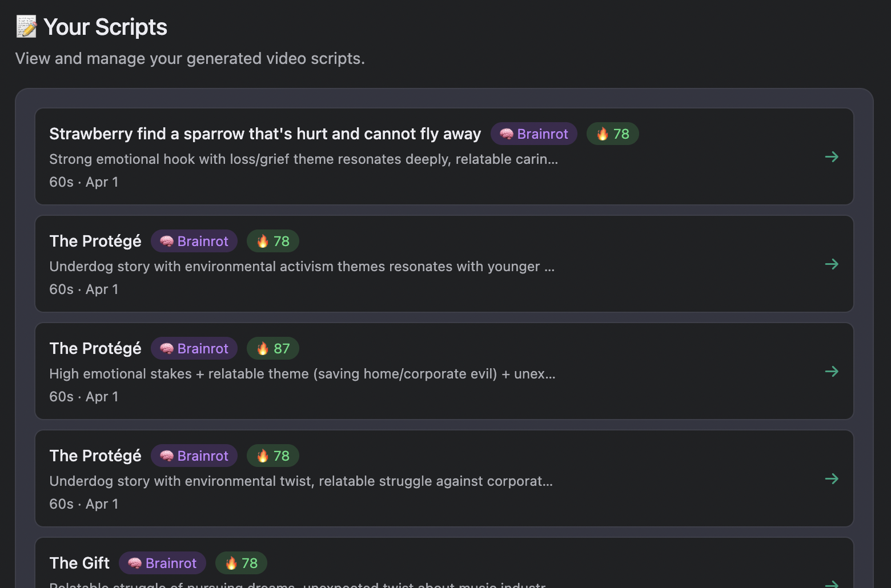Click the Your Scripts page heading
This screenshot has width=891, height=588.
[x=105, y=27]
